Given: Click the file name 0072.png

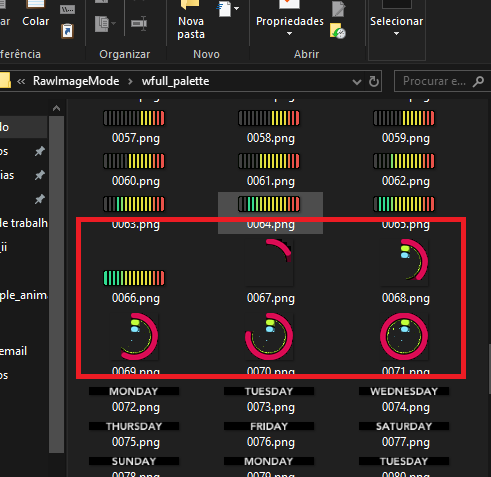Looking at the screenshot, I should tap(136, 407).
